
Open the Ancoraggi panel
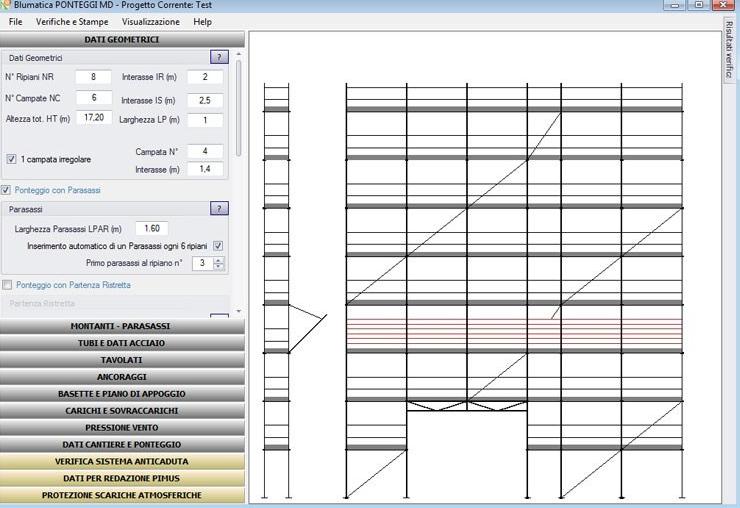coord(121,377)
